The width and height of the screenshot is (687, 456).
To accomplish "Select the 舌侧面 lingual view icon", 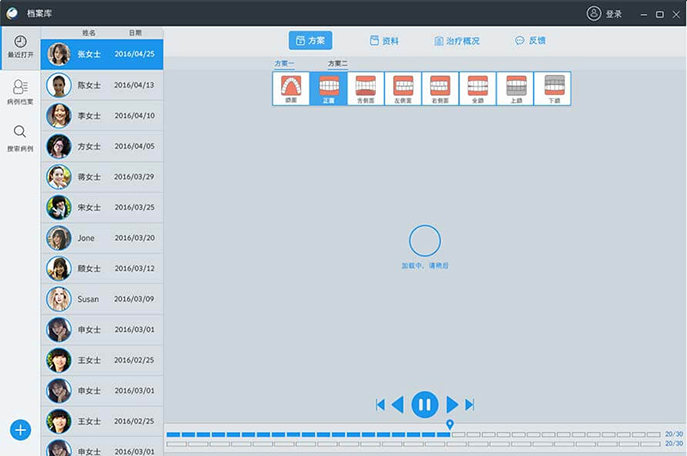I will point(366,88).
